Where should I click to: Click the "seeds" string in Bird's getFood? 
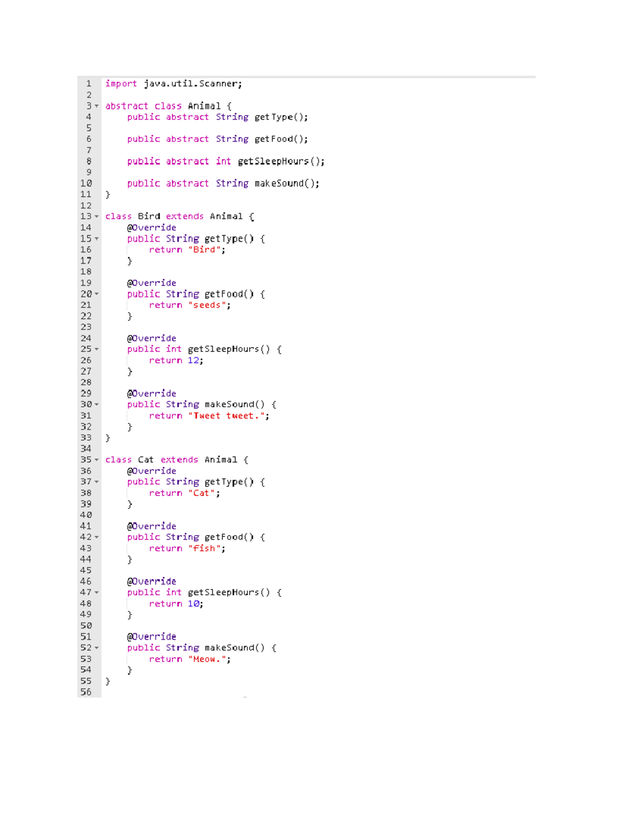[207, 305]
